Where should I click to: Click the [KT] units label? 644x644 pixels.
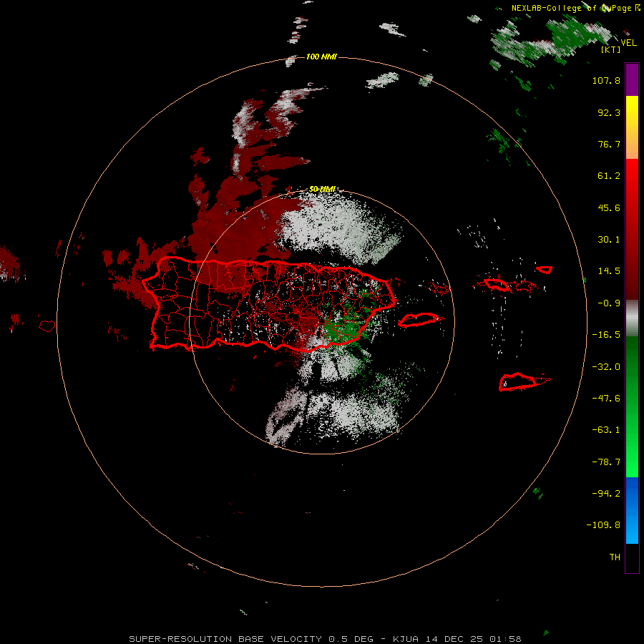(x=611, y=49)
